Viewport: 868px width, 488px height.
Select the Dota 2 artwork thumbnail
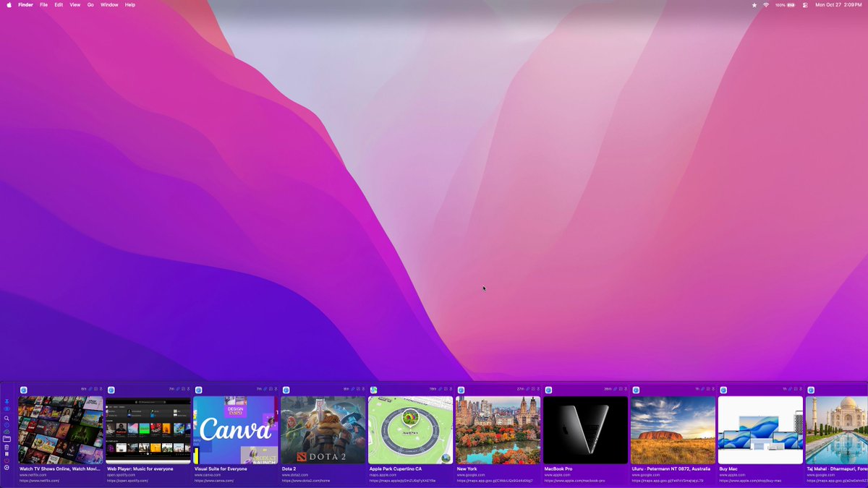click(323, 430)
